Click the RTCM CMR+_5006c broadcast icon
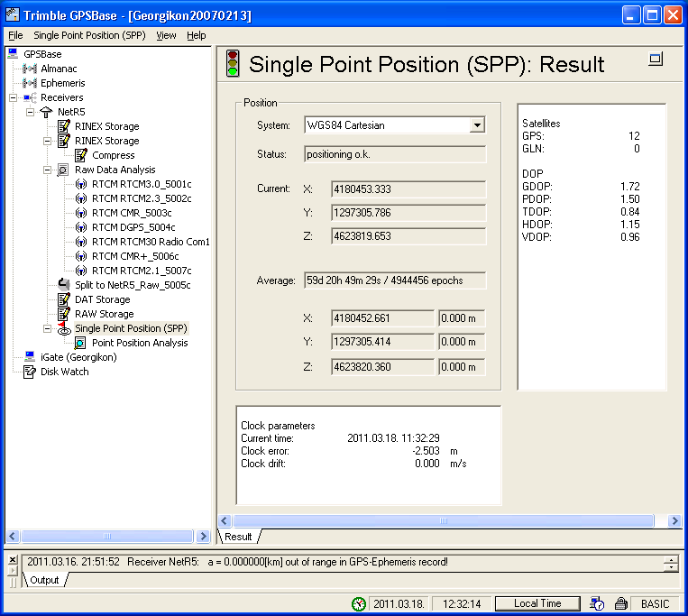 click(x=81, y=256)
